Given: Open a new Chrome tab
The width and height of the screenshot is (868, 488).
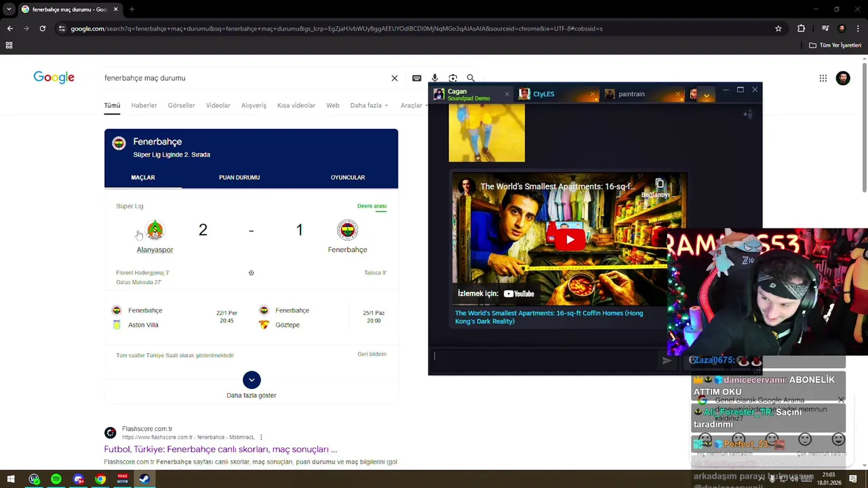Looking at the screenshot, I should tap(132, 9).
